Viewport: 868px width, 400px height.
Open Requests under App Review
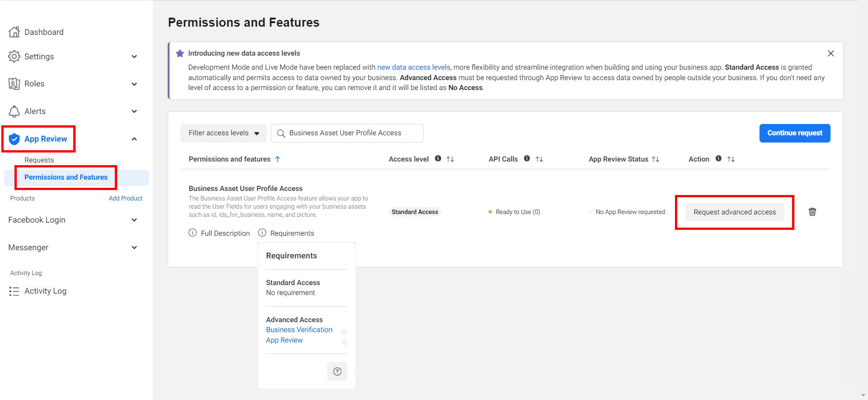(x=39, y=160)
